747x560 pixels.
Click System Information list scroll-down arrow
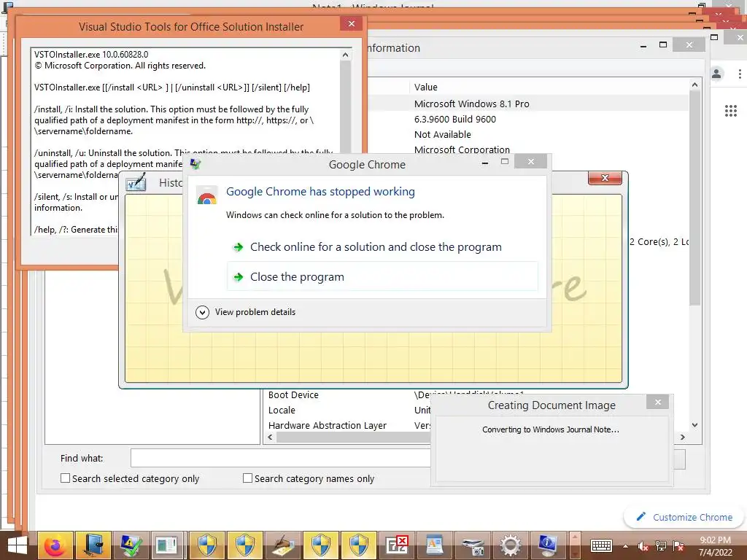coord(694,425)
